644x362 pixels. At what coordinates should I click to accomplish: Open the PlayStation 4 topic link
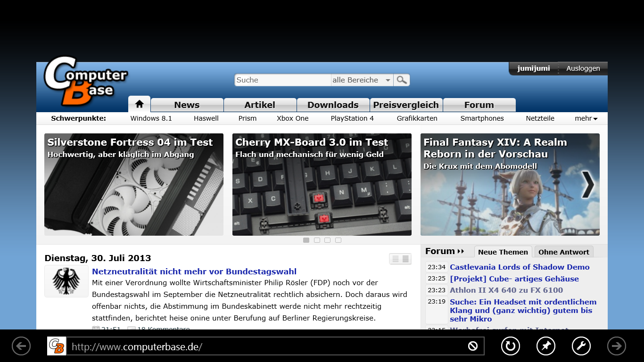click(x=352, y=118)
